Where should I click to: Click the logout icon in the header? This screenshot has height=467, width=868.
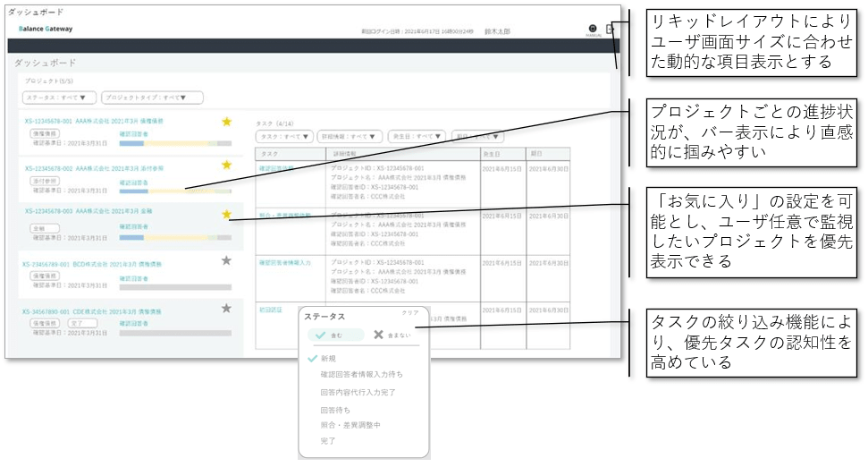[610, 30]
